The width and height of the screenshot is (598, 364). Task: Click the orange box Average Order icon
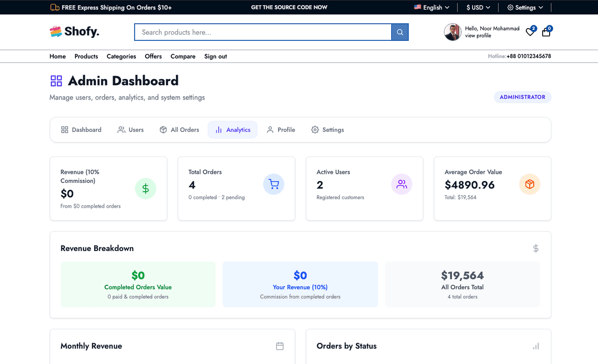(530, 184)
